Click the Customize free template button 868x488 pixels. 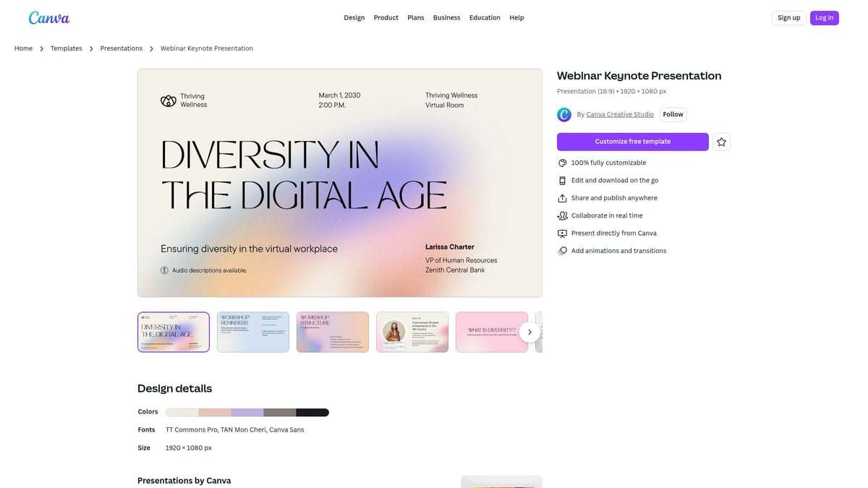pos(632,141)
